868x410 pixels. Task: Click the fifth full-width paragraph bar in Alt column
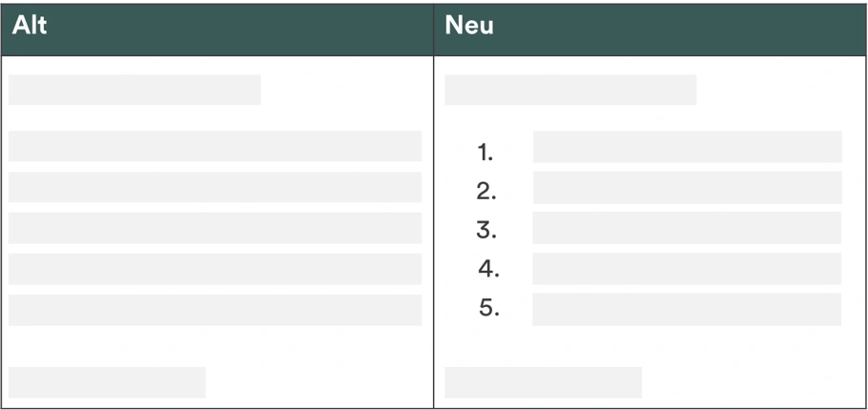click(x=215, y=310)
